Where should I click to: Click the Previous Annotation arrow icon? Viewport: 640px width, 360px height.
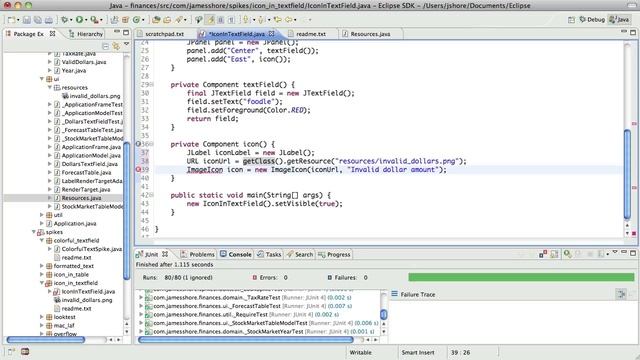point(260,20)
